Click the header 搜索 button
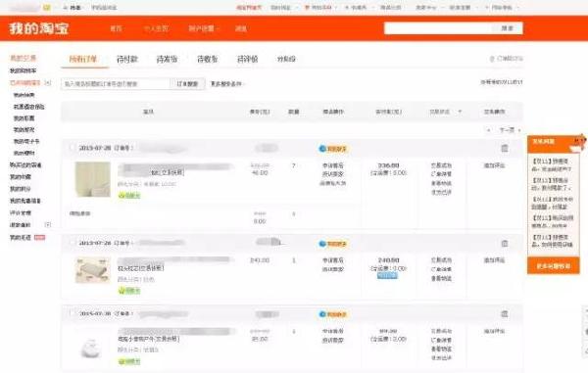This screenshot has height=373, width=588. pos(507,28)
